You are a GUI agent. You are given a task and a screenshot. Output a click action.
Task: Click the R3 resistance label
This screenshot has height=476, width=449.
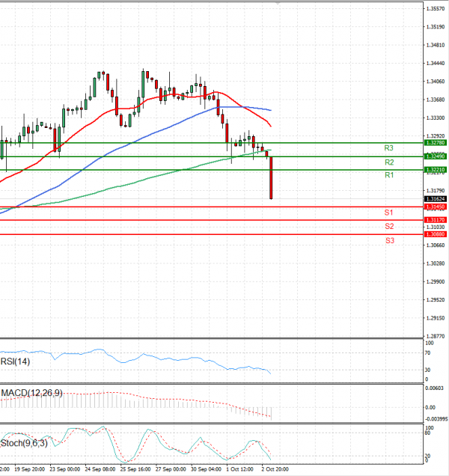click(388, 148)
